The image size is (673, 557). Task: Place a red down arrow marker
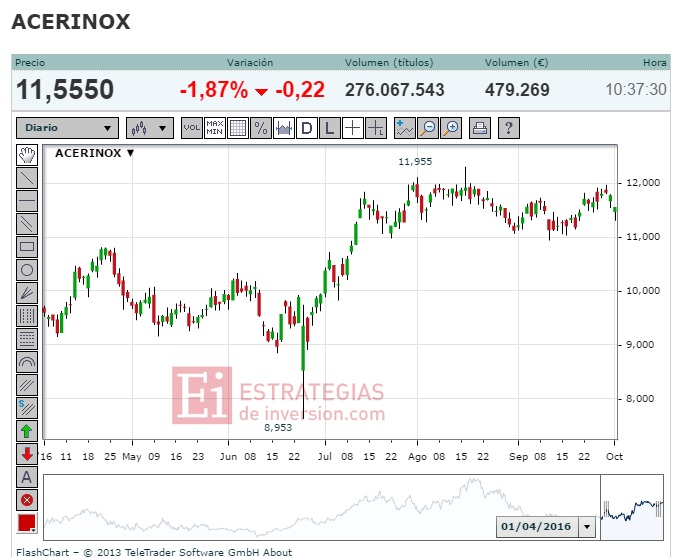coord(27,454)
